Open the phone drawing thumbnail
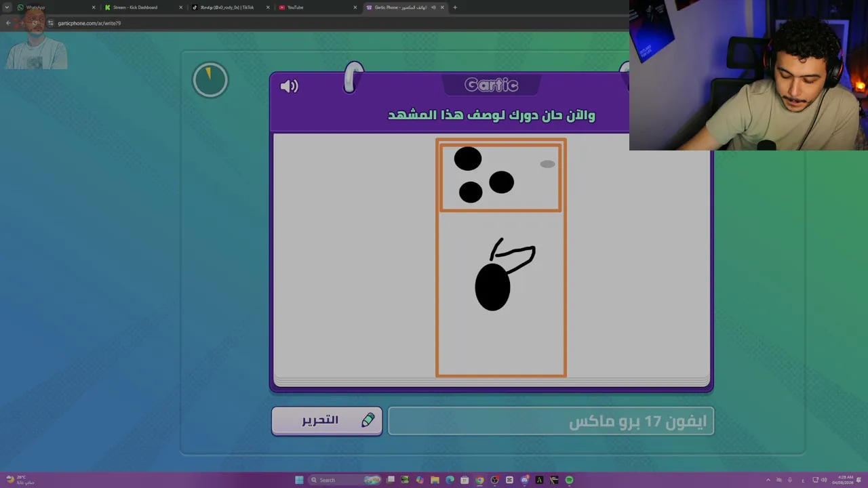 tap(501, 258)
